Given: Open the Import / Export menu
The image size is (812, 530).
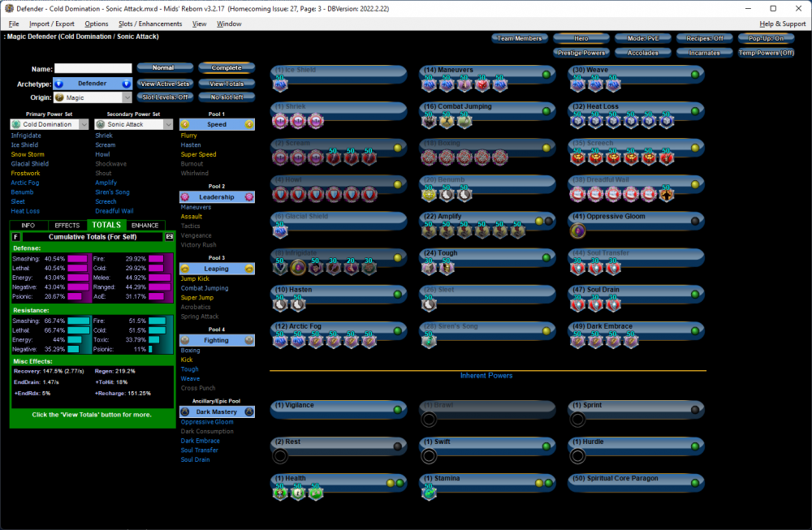Looking at the screenshot, I should [52, 24].
